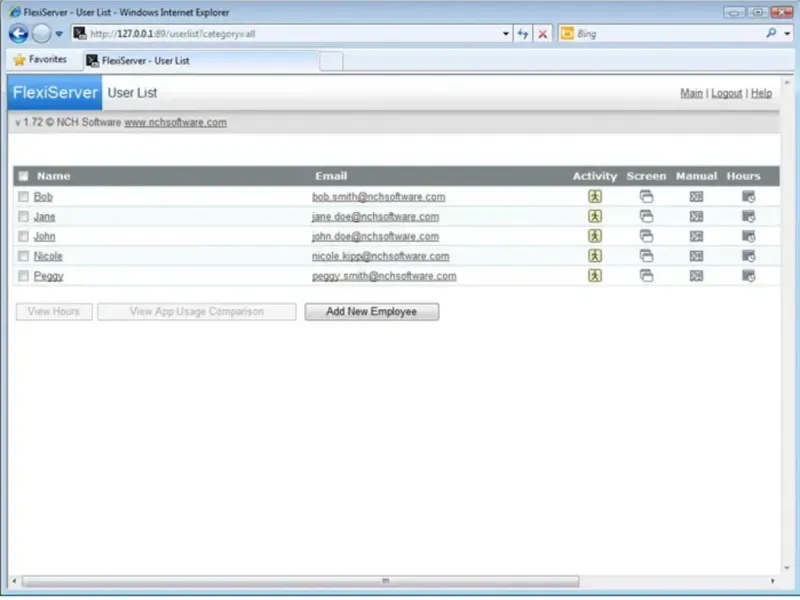Open John's user profile link

[44, 237]
